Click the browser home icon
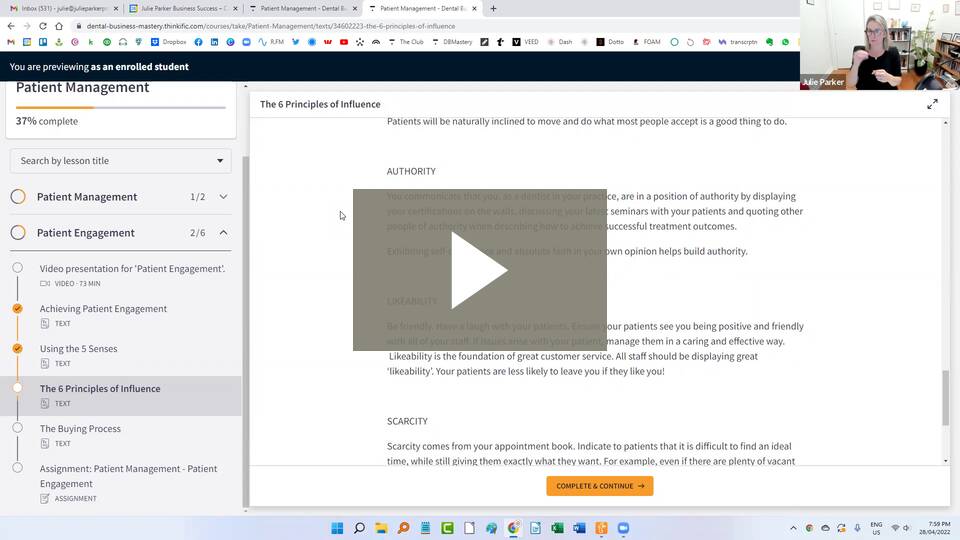Screen dimensions: 960x540 click(x=59, y=26)
